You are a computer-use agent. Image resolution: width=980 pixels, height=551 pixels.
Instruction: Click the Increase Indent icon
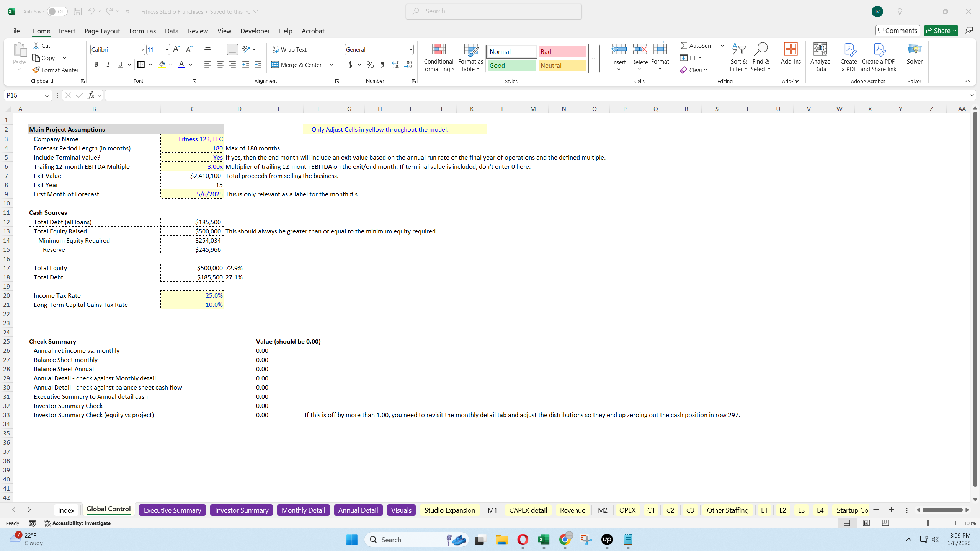tap(258, 65)
